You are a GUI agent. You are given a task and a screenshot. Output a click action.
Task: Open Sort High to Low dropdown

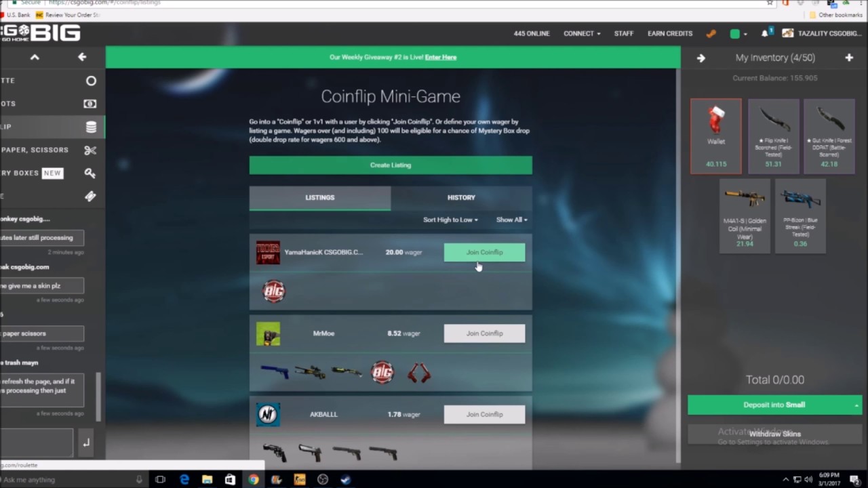point(450,220)
